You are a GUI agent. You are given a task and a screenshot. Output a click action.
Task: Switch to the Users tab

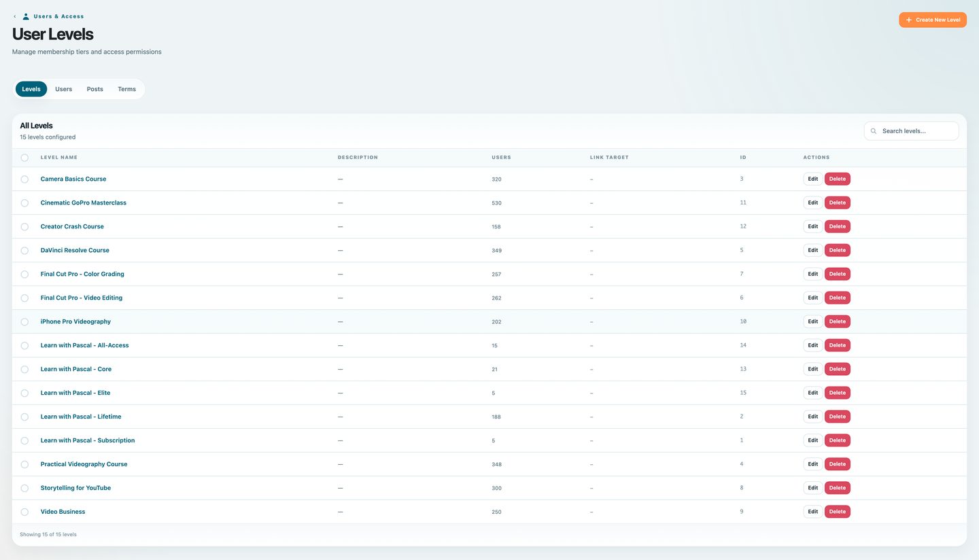pyautogui.click(x=63, y=89)
